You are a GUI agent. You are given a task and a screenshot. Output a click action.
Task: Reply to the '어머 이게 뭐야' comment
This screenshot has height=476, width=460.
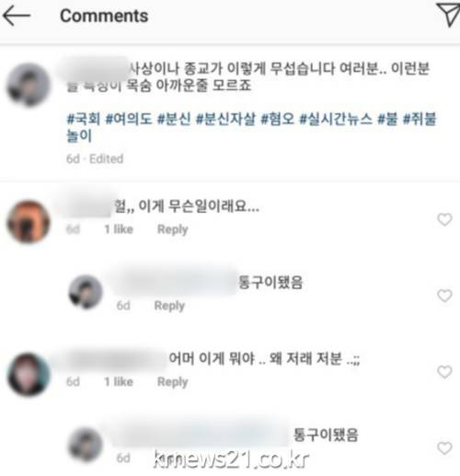[x=172, y=382]
